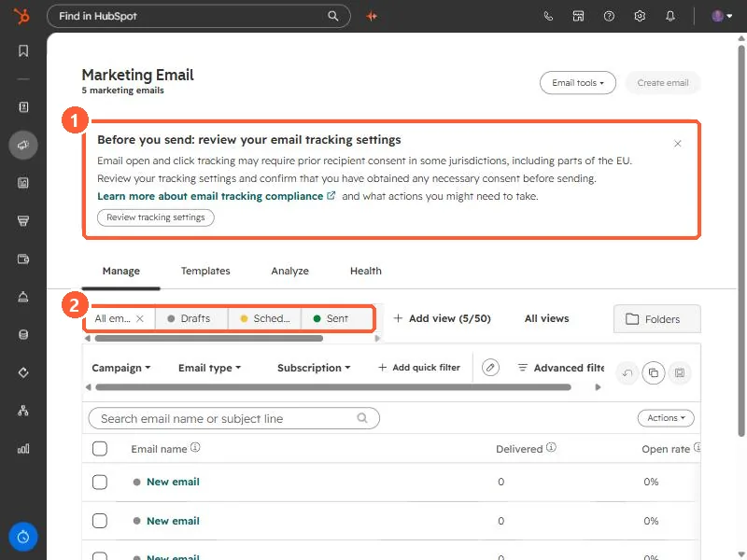Open the Content sidebar icon
Screen dimensions: 747x560
pos(23,183)
